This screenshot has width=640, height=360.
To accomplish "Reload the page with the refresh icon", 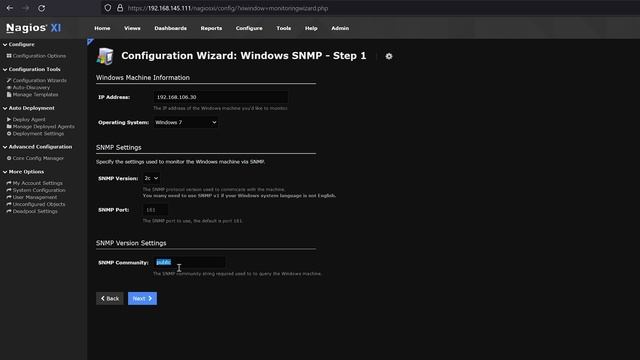I will coord(42,8).
